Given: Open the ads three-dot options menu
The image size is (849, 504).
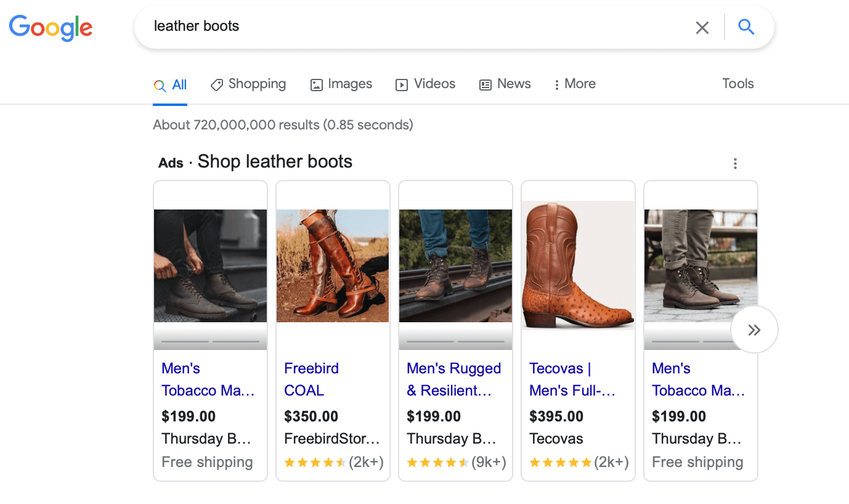Looking at the screenshot, I should [734, 163].
